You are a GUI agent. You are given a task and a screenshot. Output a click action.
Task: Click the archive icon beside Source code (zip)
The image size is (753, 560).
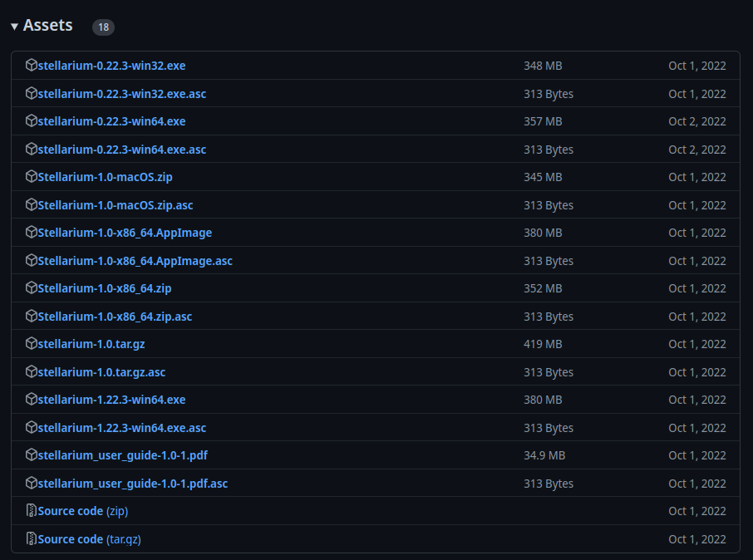click(31, 511)
